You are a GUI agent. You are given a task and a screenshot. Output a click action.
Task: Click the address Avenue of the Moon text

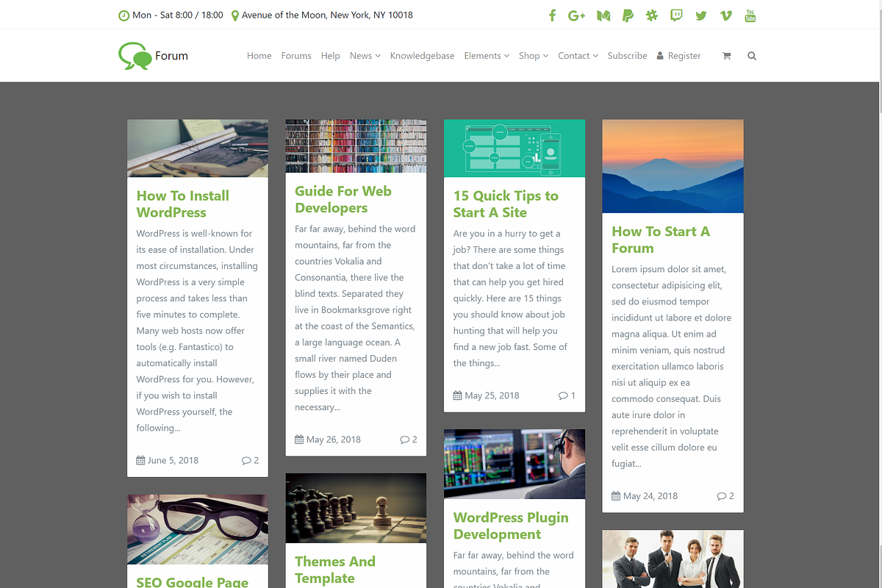click(x=327, y=15)
